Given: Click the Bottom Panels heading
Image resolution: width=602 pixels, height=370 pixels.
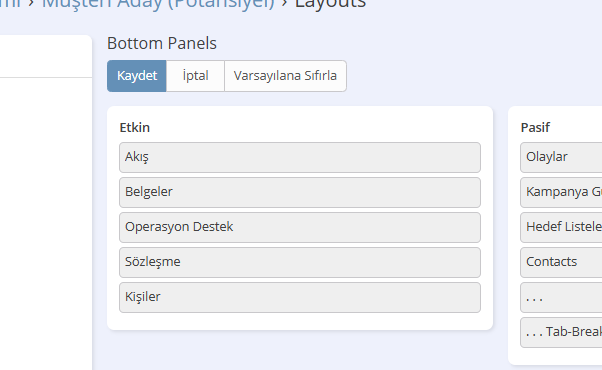Looking at the screenshot, I should click(162, 43).
